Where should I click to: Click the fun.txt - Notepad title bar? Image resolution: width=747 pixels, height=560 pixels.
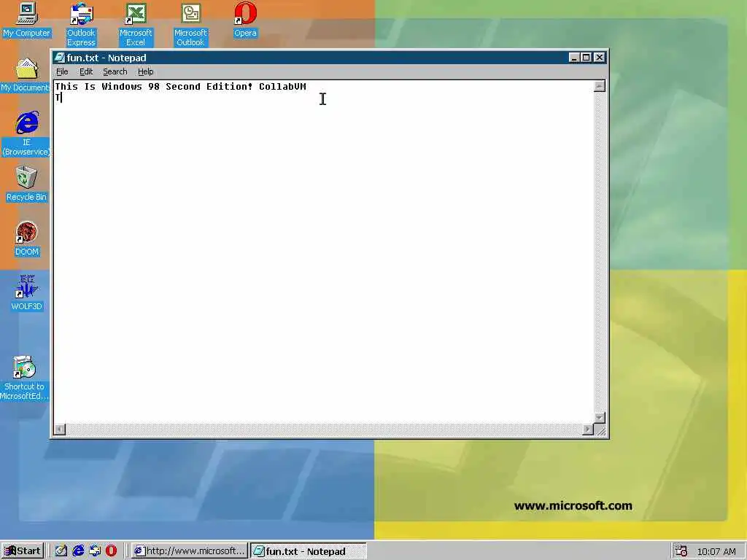[330, 58]
